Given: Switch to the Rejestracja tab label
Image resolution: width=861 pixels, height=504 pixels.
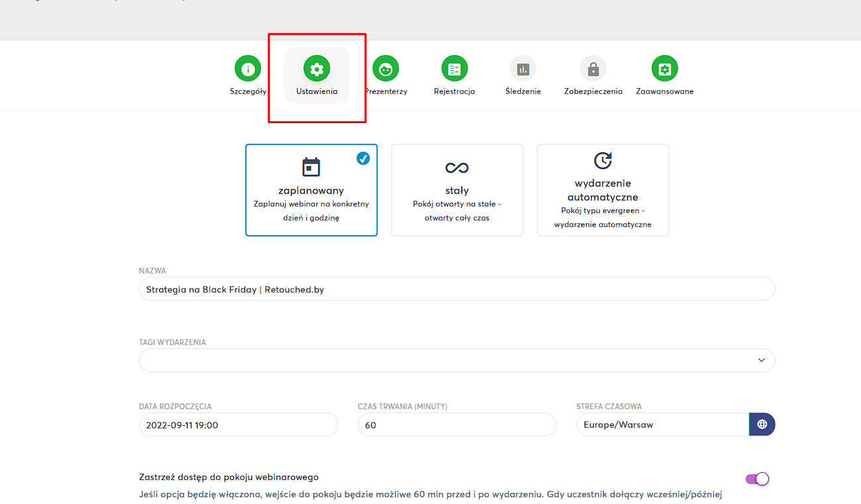Looking at the screenshot, I should coord(455,91).
